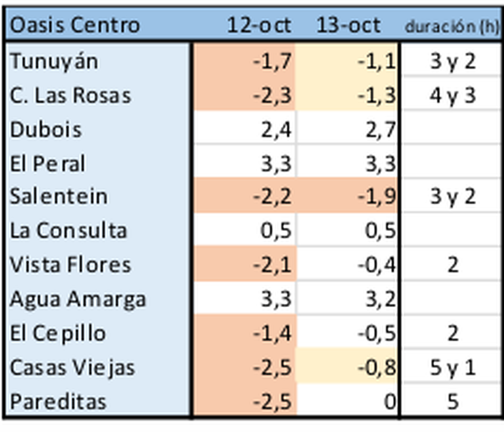
Task: Select the Salentein row label
Action: tap(59, 197)
